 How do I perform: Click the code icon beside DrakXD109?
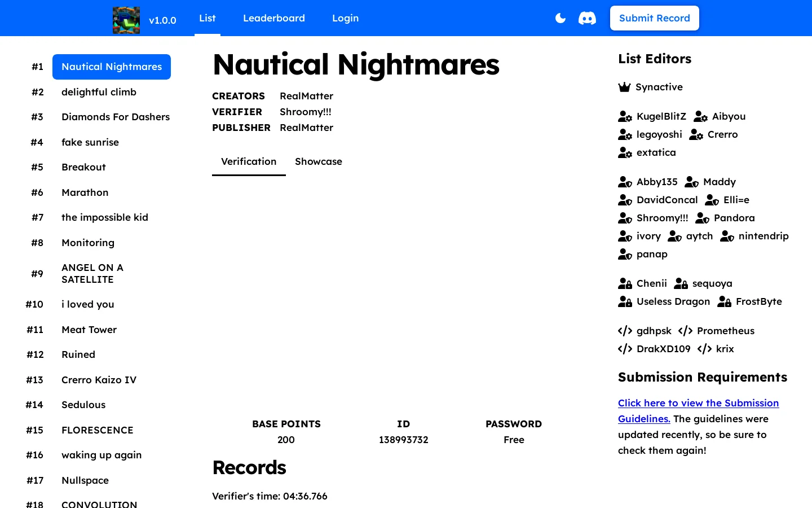[625, 349]
